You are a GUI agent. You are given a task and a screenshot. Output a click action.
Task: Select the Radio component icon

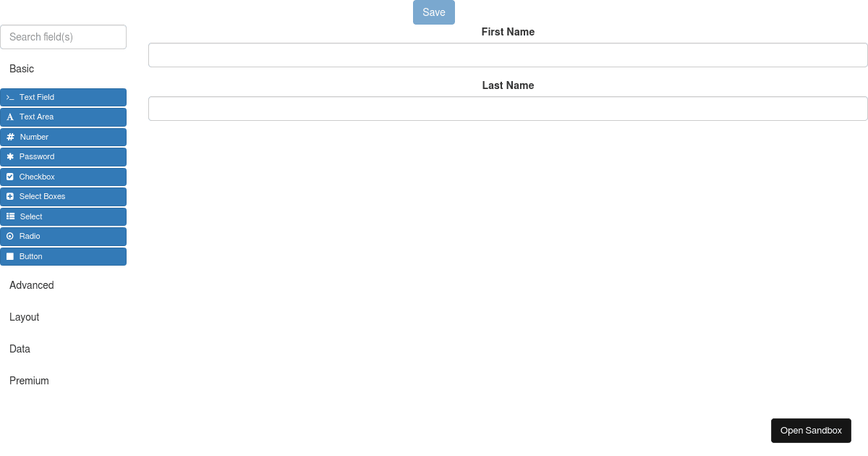pyautogui.click(x=9, y=236)
